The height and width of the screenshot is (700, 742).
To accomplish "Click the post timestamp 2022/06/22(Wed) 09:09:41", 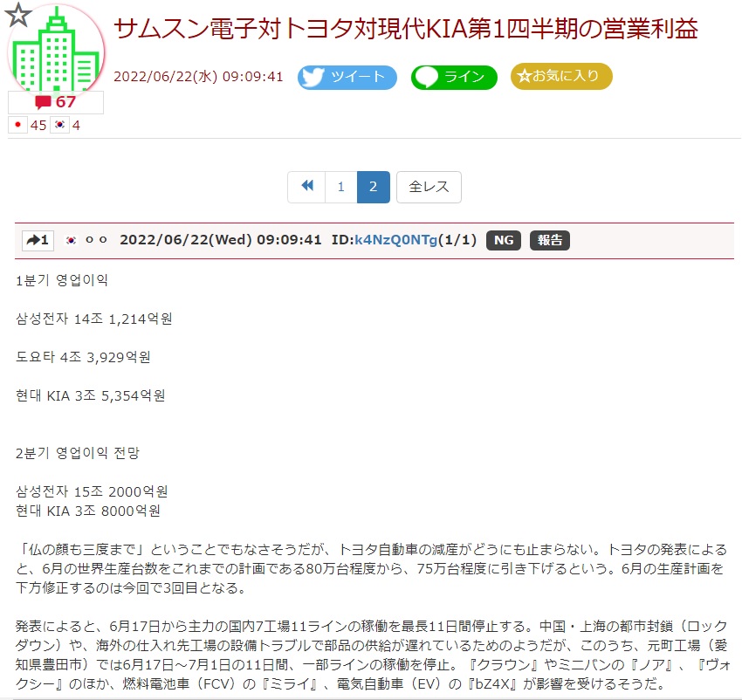I will [x=221, y=240].
